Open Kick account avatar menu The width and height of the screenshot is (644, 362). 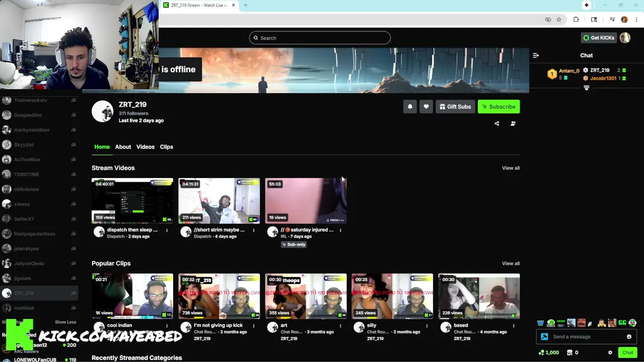(x=625, y=38)
